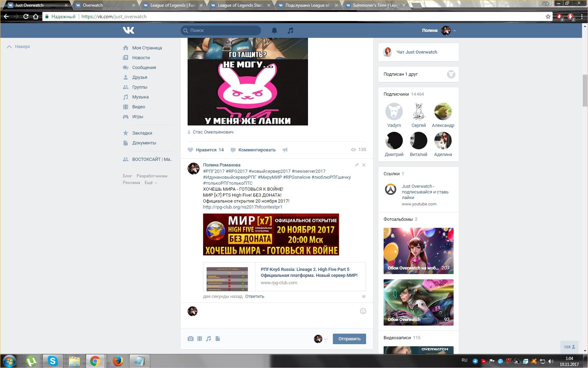Open notifications bell in VK header
Screen dimensions: 588x368
click(274, 30)
